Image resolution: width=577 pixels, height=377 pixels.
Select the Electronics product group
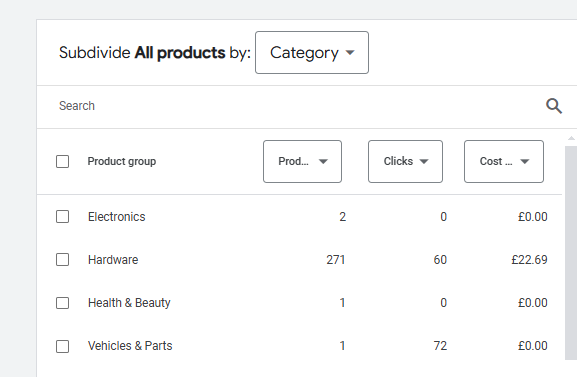click(x=117, y=217)
